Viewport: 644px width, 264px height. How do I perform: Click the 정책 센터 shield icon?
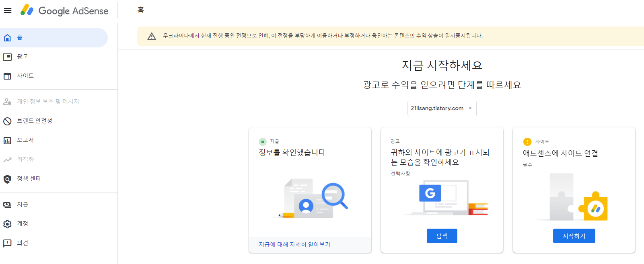pyautogui.click(x=7, y=179)
